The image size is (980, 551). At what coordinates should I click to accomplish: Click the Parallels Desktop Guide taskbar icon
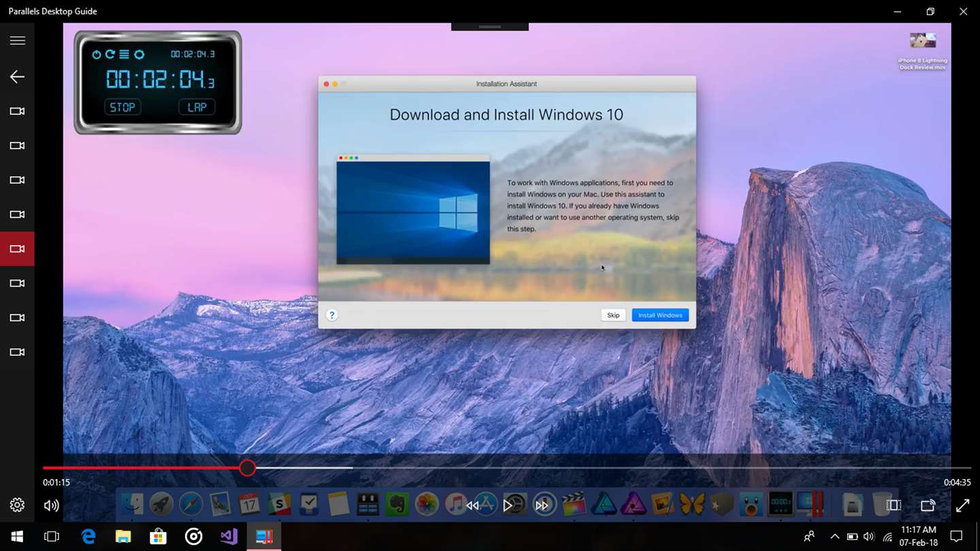[x=264, y=537]
